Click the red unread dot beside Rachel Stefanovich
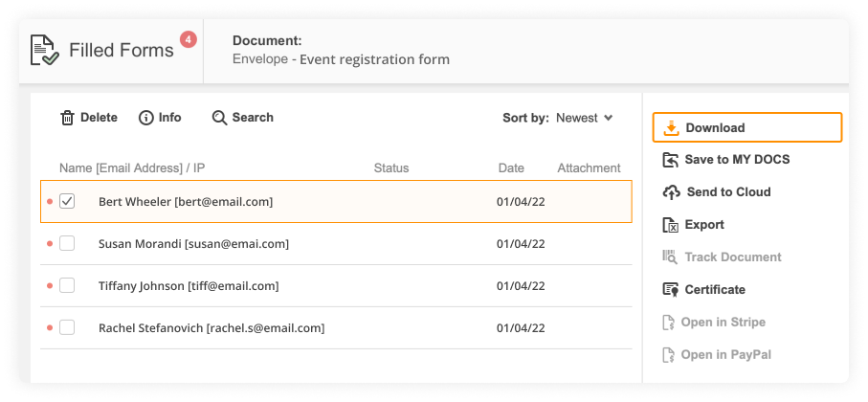The height and width of the screenshot is (402, 868). 50,327
